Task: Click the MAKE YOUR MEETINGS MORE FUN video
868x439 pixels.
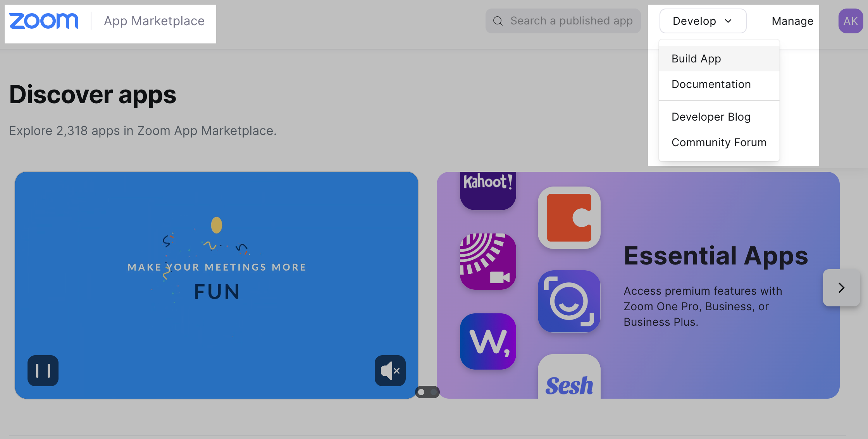Action: (x=217, y=285)
